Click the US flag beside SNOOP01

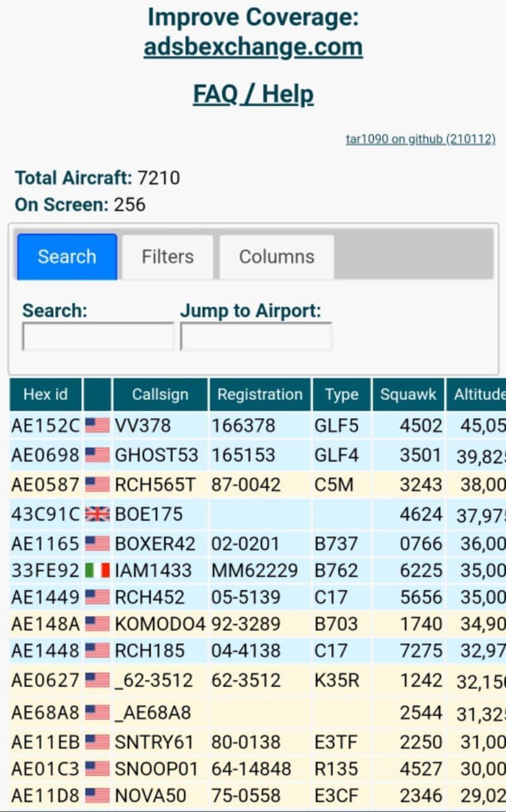coord(97,769)
